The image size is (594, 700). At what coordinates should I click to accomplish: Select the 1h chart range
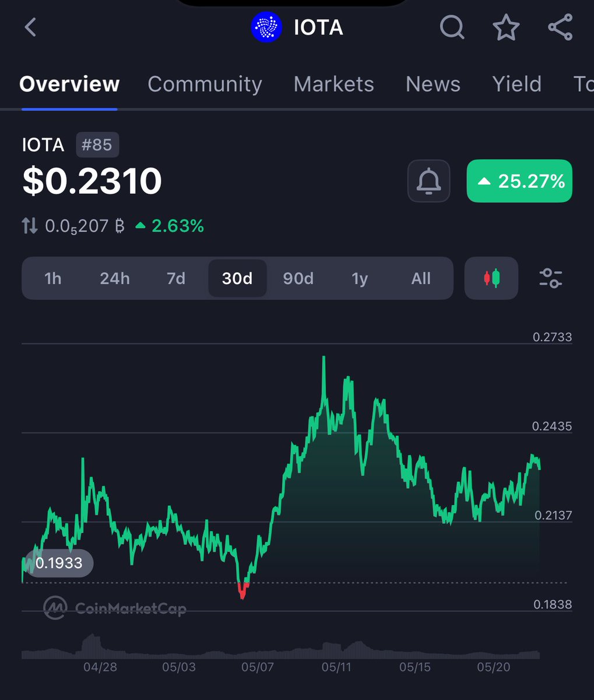point(52,278)
